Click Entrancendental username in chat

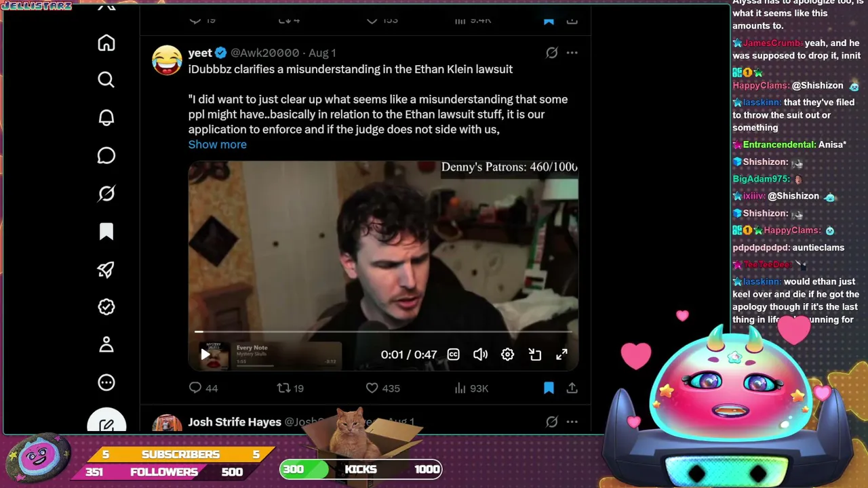(779, 144)
